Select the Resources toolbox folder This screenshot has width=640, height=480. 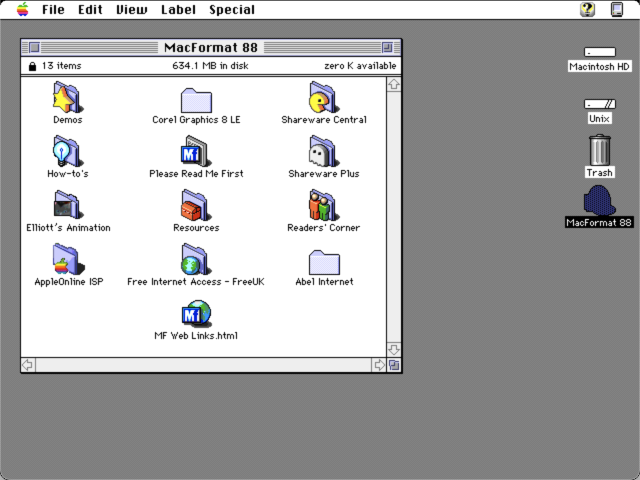[196, 205]
